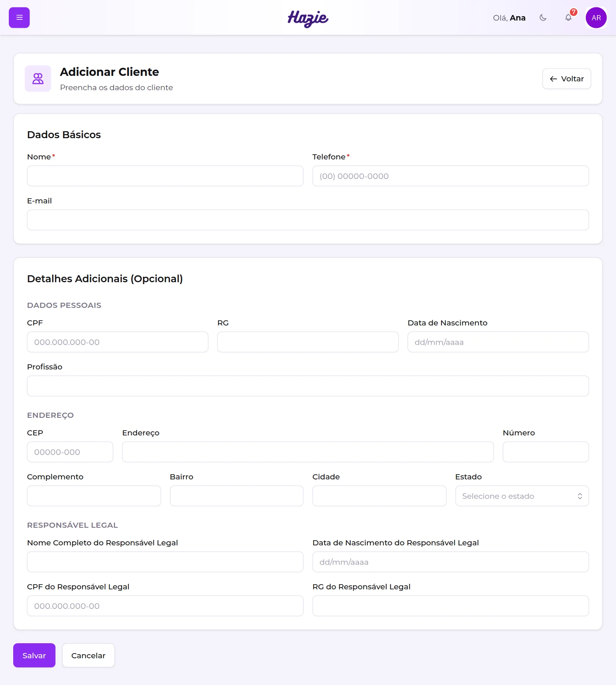Go back with the Voltar button
The height and width of the screenshot is (685, 616).
(x=566, y=79)
